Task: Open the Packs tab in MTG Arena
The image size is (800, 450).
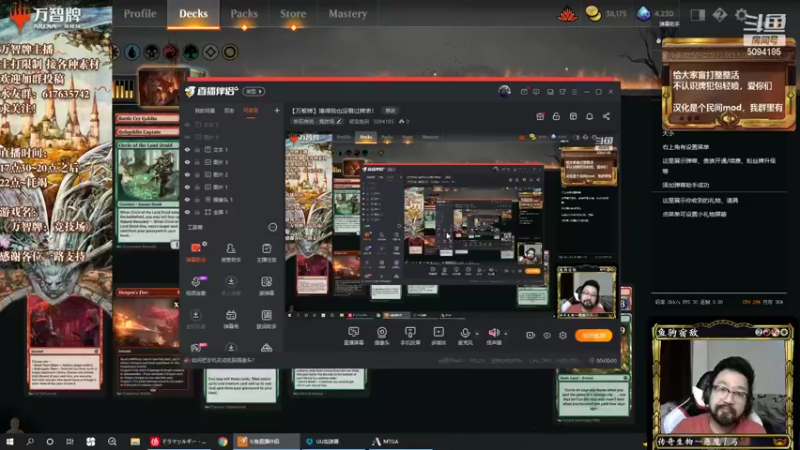Action: (x=244, y=14)
